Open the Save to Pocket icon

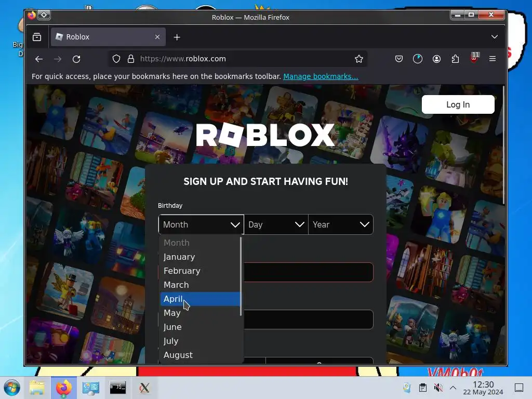[x=398, y=59]
